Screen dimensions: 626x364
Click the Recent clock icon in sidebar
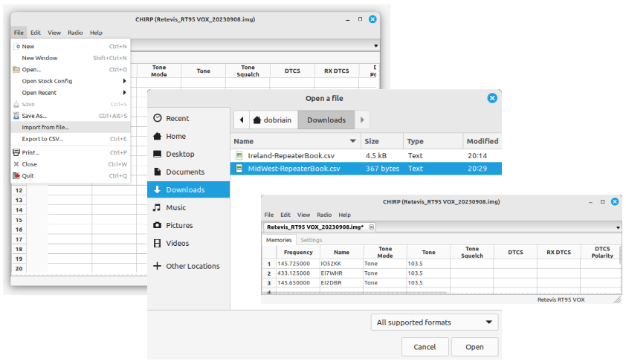click(x=158, y=118)
